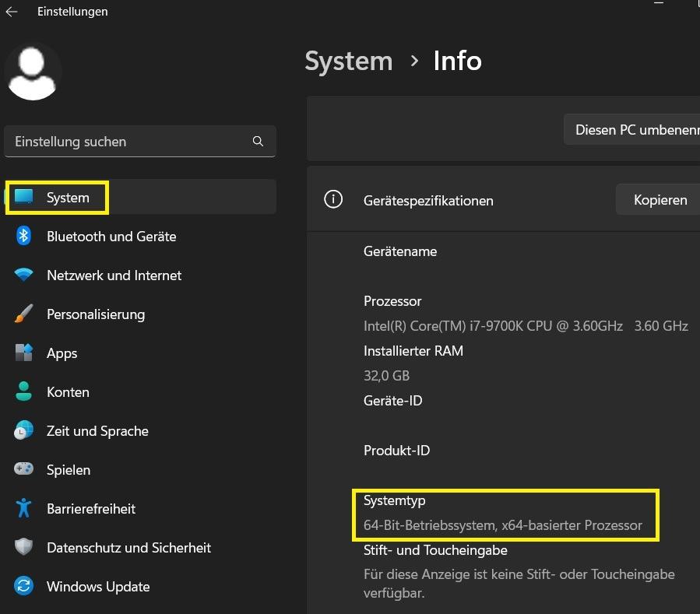
Task: Click the back arrow next to Einstellungen
Action: (x=12, y=12)
